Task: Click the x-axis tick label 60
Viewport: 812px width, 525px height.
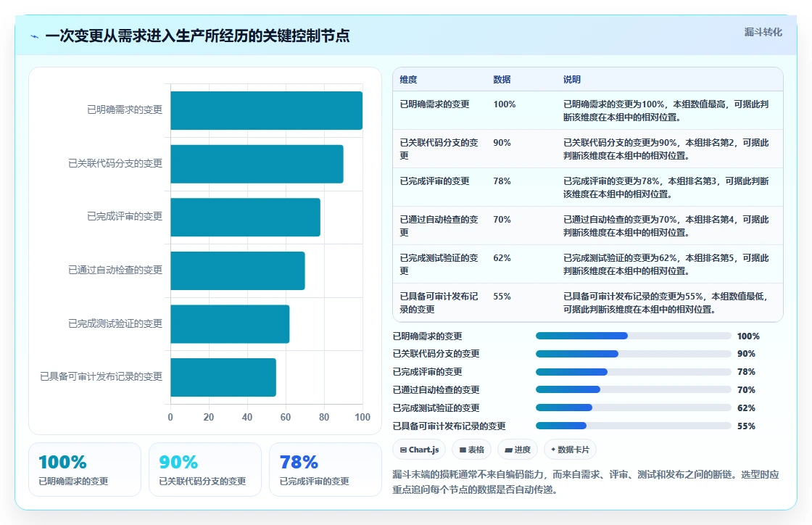Action: click(x=286, y=417)
